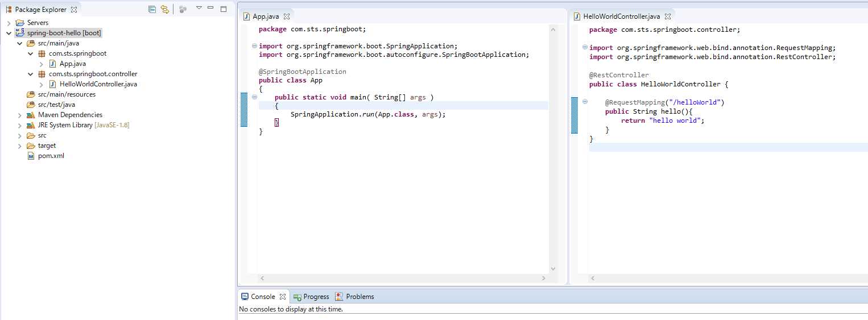Image resolution: width=868 pixels, height=320 pixels.
Task: Collapse the com.sts.springboot.controller package
Action: 30,74
